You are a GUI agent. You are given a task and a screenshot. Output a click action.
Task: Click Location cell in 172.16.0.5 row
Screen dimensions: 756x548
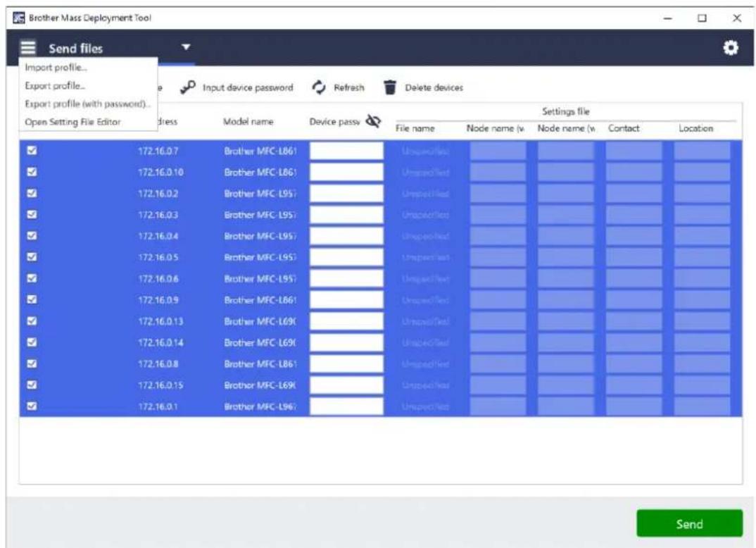click(702, 257)
